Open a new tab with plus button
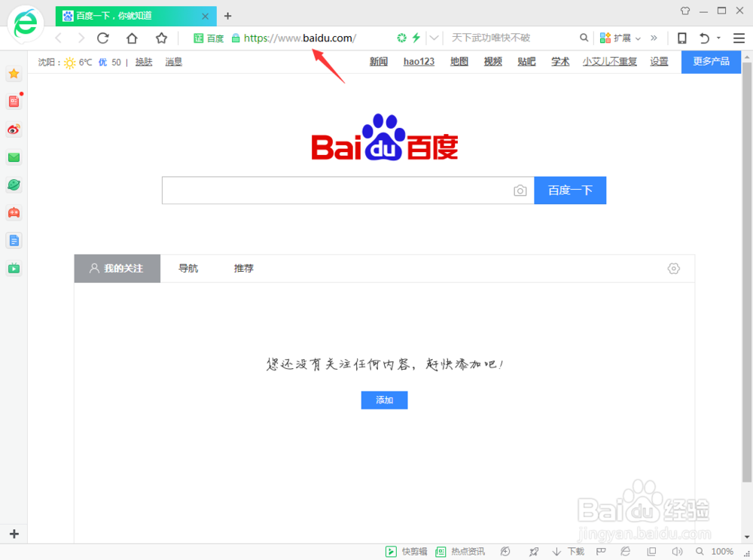This screenshot has width=753, height=560. (227, 16)
